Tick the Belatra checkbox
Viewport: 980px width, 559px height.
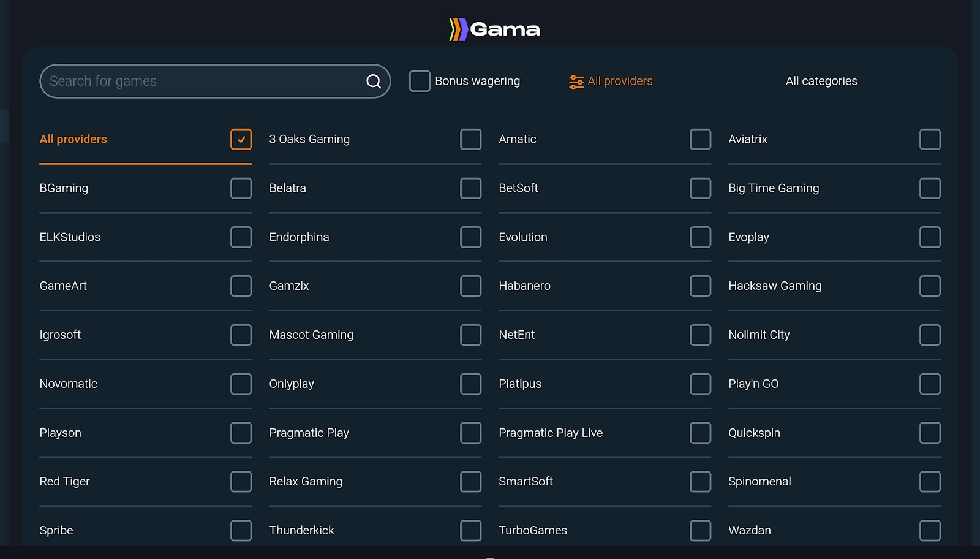click(x=471, y=188)
